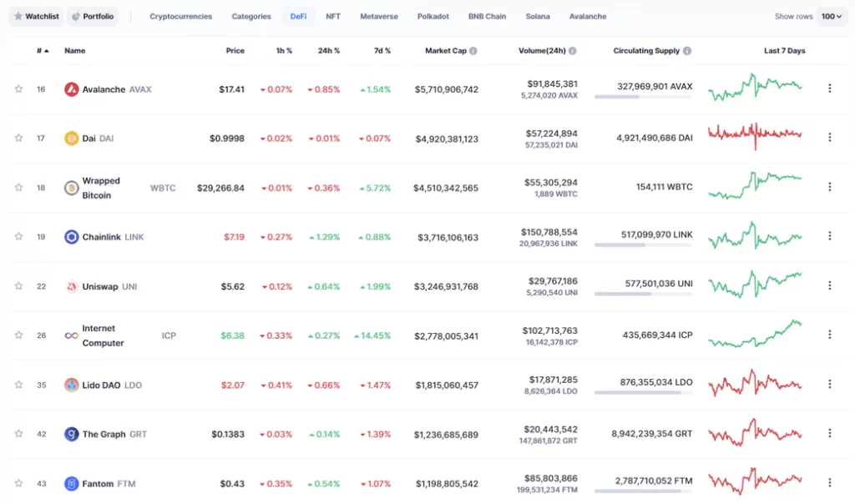Screen dimensions: 855x504
Task: Click the Dai coin logo icon
Action: [72, 139]
